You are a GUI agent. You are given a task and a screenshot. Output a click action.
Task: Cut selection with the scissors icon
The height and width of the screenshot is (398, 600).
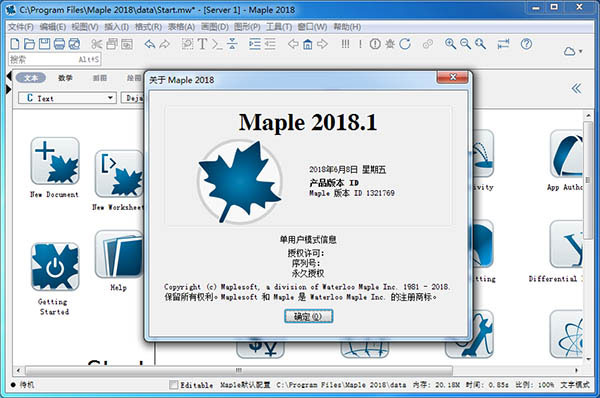(x=96, y=44)
